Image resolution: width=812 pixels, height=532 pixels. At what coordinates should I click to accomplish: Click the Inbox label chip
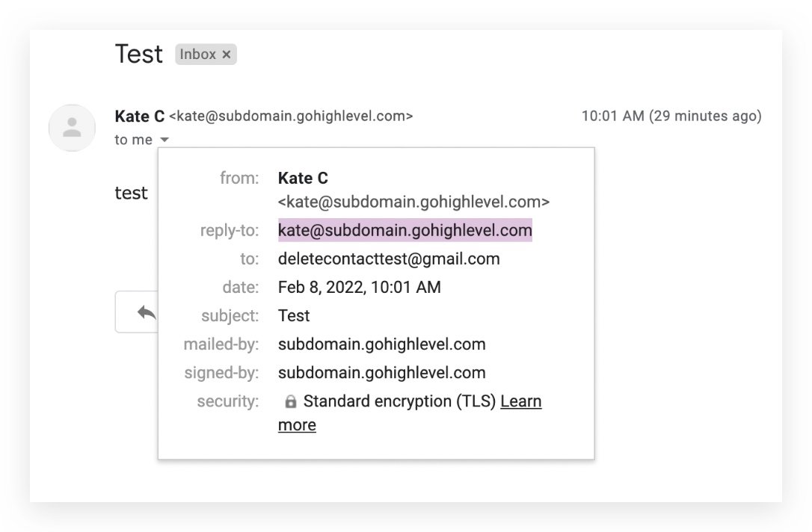click(x=197, y=55)
